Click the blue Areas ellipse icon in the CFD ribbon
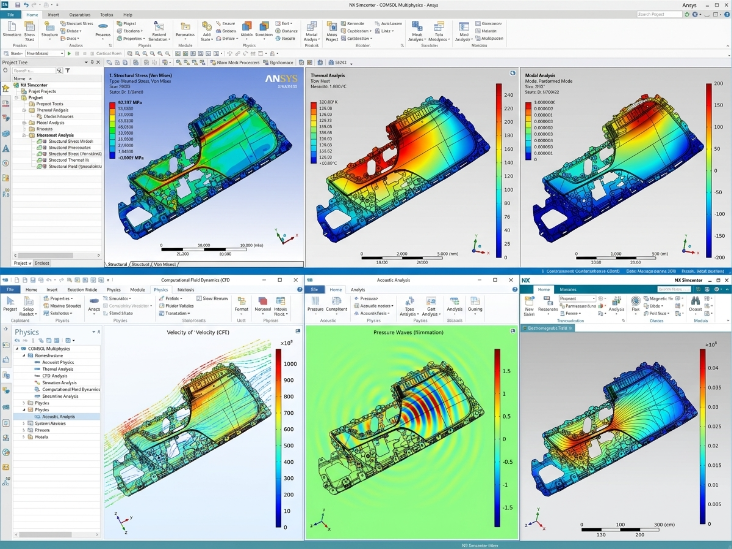Image resolution: width=732 pixels, height=549 pixels. 94,301
